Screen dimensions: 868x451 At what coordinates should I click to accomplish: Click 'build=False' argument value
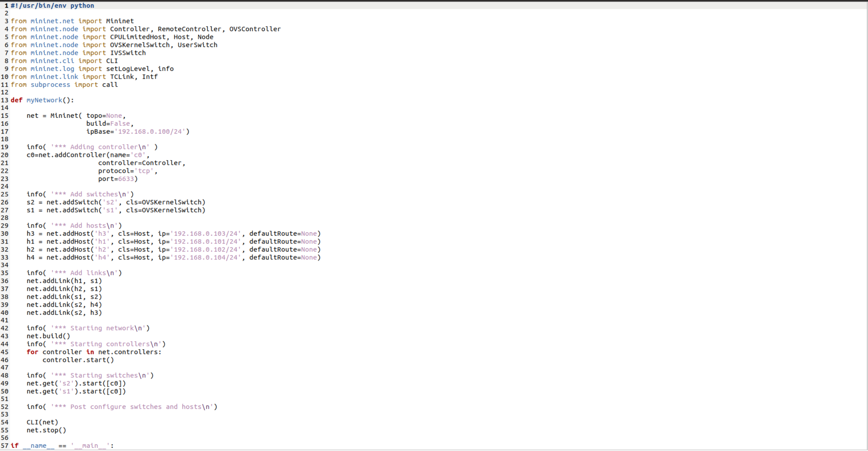pyautogui.click(x=120, y=124)
